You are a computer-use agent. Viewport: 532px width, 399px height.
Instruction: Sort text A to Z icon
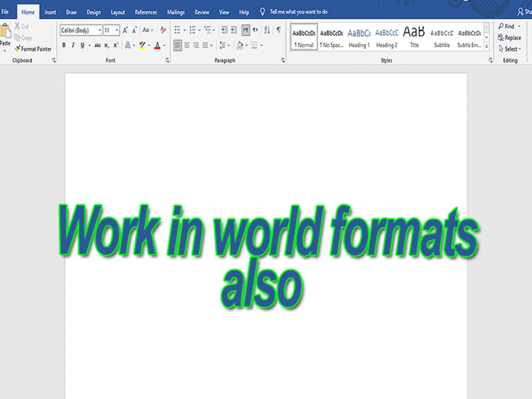pyautogui.click(x=267, y=30)
